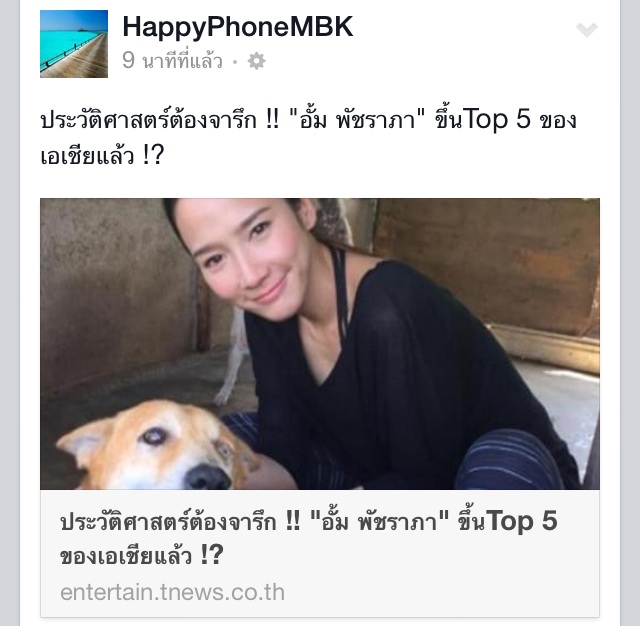Click the gear icon beside the timestamp
Viewport: 640px width, 626px height.
(256, 61)
